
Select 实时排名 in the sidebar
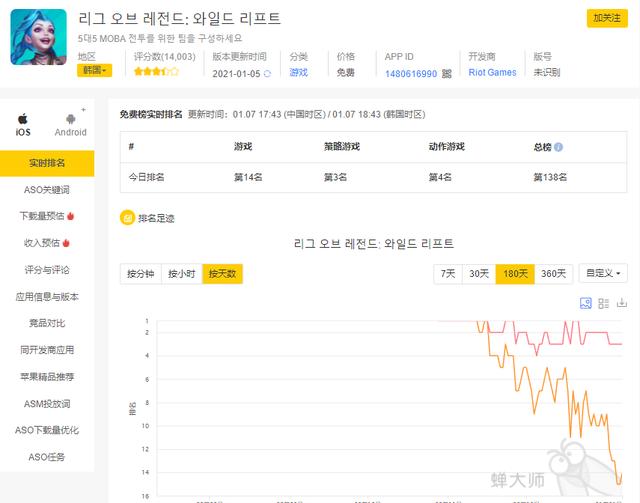(47, 163)
